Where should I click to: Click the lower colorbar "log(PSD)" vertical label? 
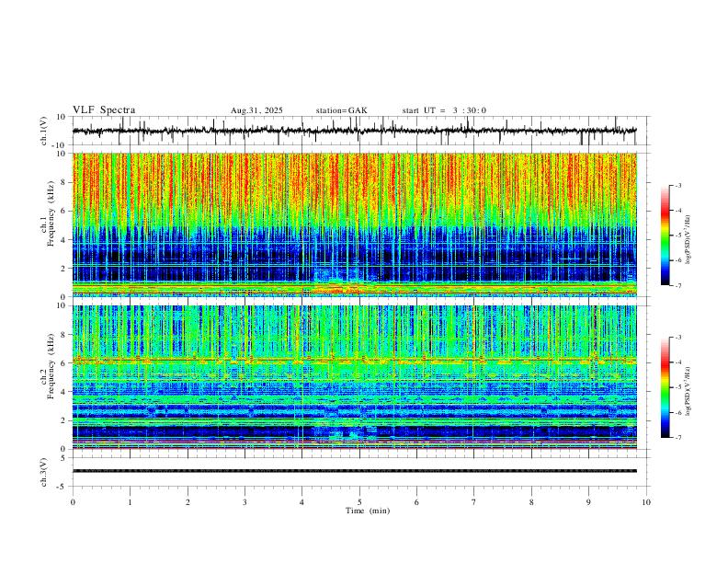pyautogui.click(x=688, y=392)
